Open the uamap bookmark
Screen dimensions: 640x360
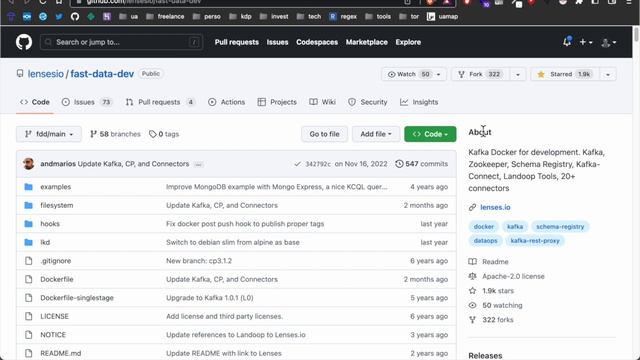[442, 17]
